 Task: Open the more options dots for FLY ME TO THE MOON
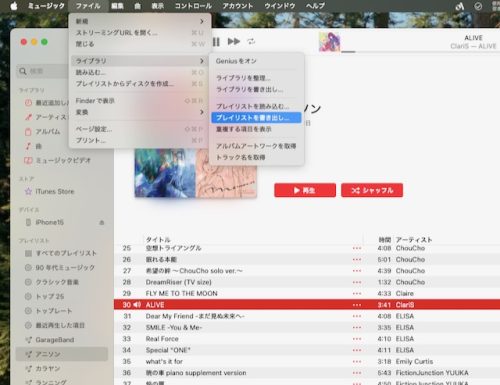pos(357,293)
